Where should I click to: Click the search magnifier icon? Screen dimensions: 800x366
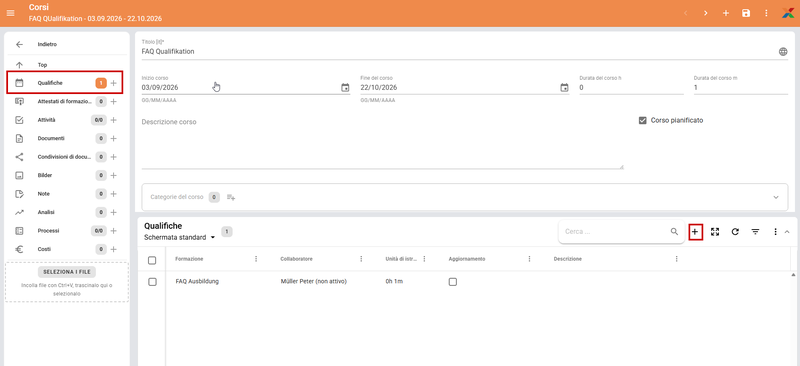pos(674,232)
